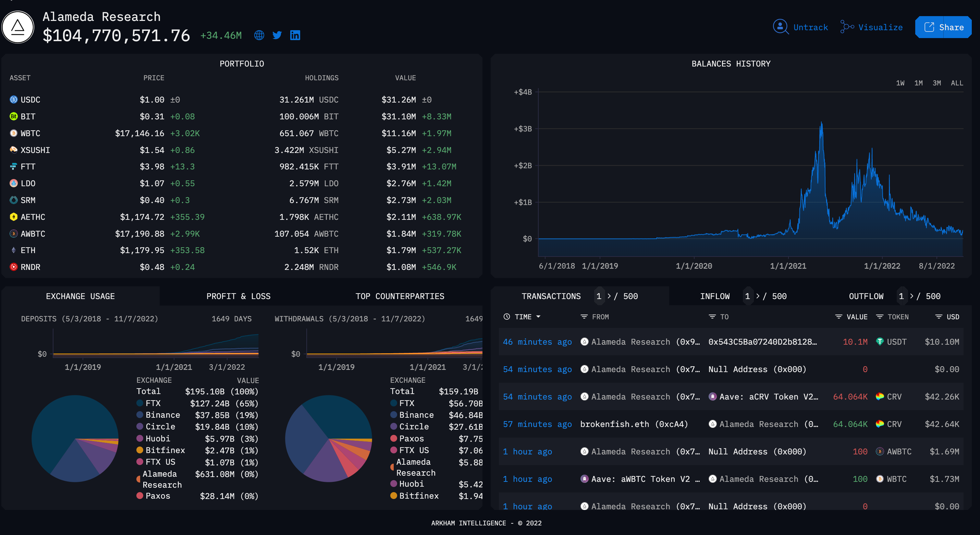Open the 46 minutes ago transaction link
The width and height of the screenshot is (980, 535).
point(537,342)
